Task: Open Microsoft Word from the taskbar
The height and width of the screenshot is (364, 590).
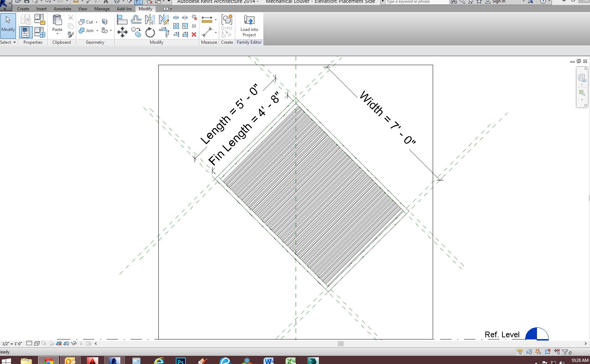Action: pyautogui.click(x=269, y=361)
